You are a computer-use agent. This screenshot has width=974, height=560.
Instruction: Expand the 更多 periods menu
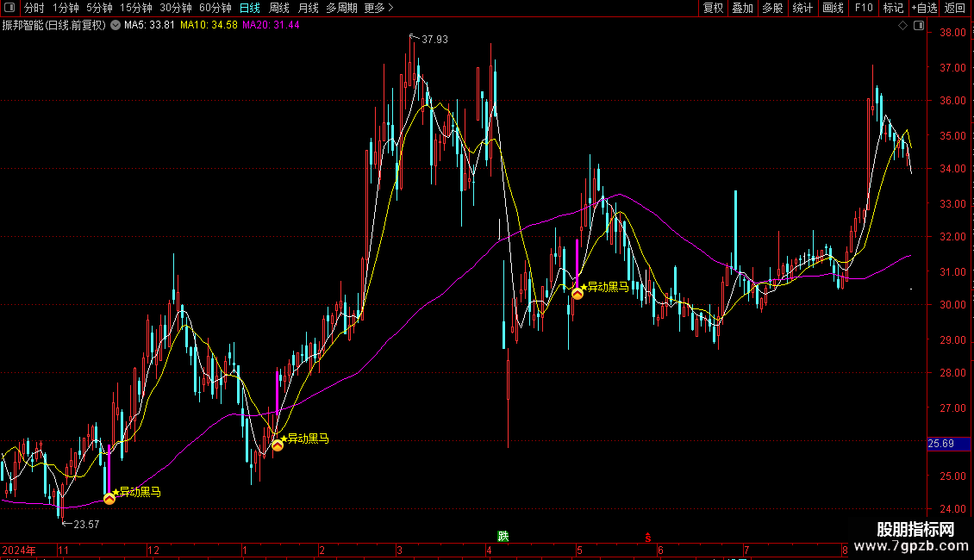(379, 8)
